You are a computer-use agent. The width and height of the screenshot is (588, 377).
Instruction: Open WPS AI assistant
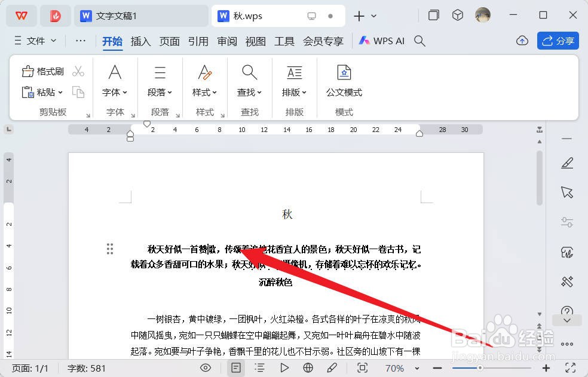pyautogui.click(x=381, y=41)
